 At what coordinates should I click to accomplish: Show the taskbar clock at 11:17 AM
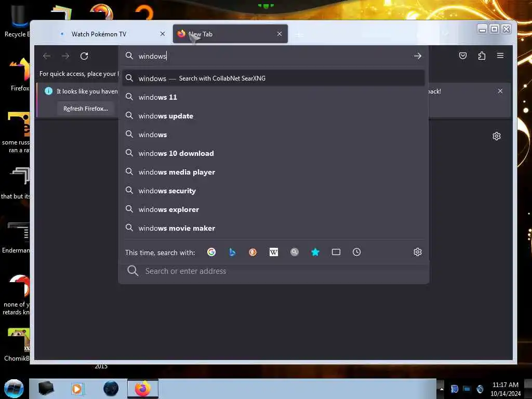click(505, 389)
